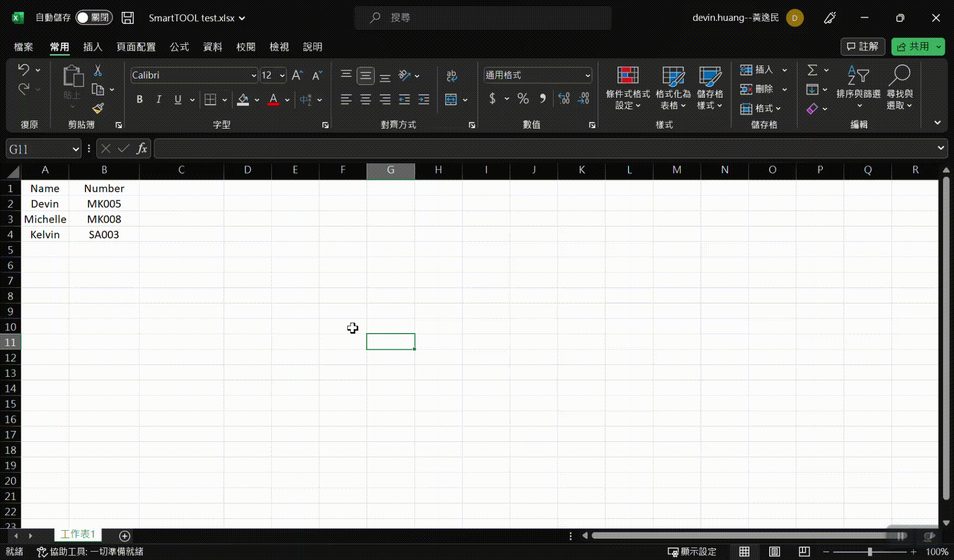Toggle the AutoSave switch
The width and height of the screenshot is (954, 560).
(94, 18)
